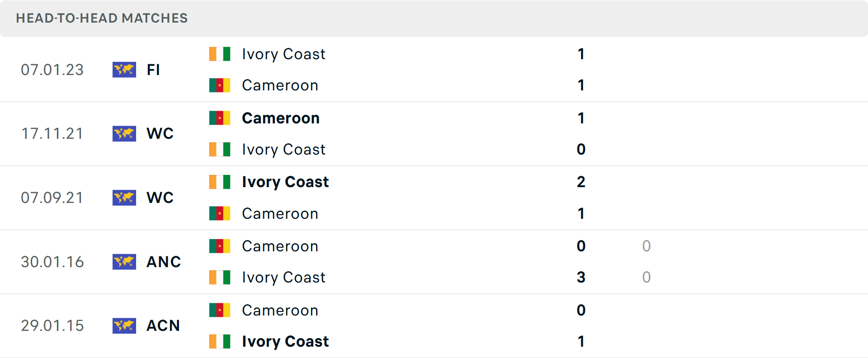
Task: Click the world icon for 07.09.21 match
Action: click(124, 198)
